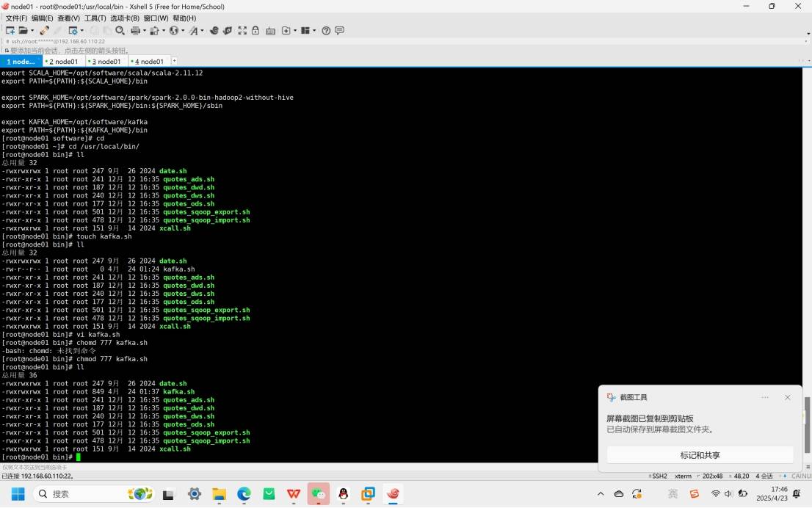The height and width of the screenshot is (508, 812).
Task: Open the 编辑(E) menu
Action: [x=42, y=18]
